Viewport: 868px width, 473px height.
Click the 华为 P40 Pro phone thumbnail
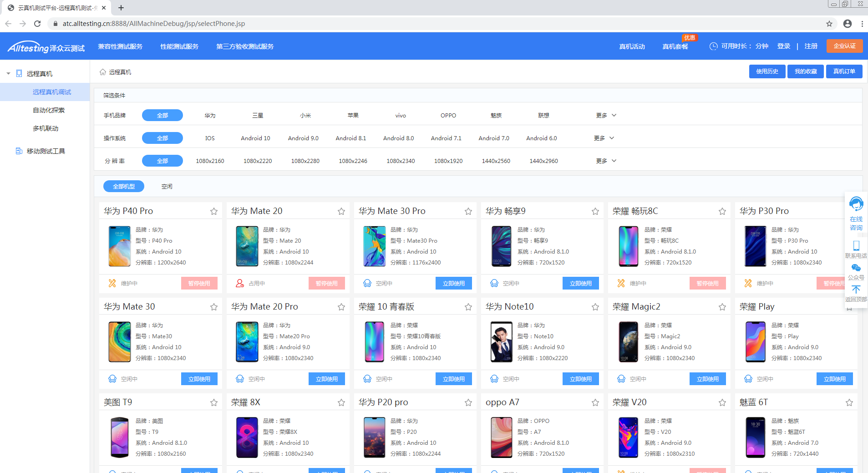click(x=120, y=246)
